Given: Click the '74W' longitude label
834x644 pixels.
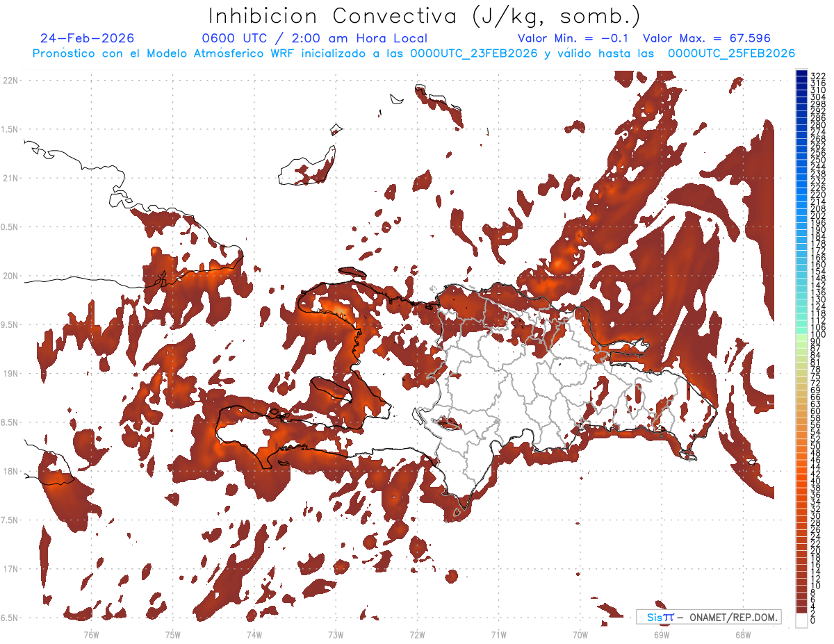Looking at the screenshot, I should click(254, 634).
